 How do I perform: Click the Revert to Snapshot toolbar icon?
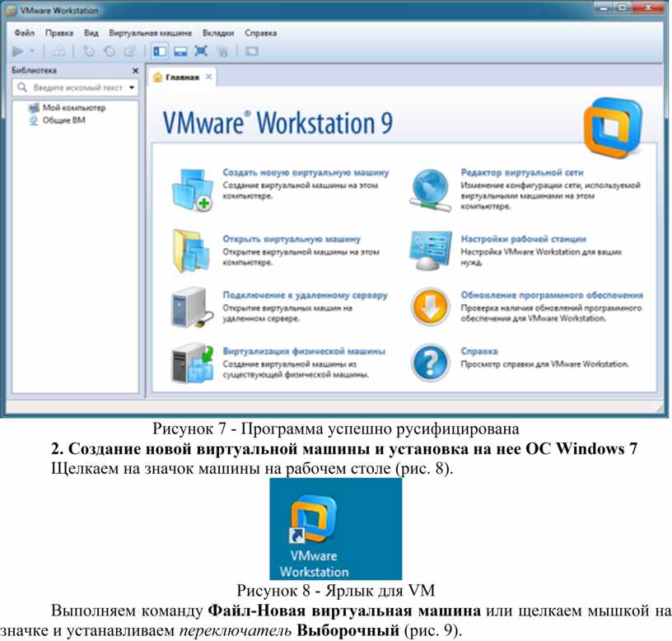[110, 52]
